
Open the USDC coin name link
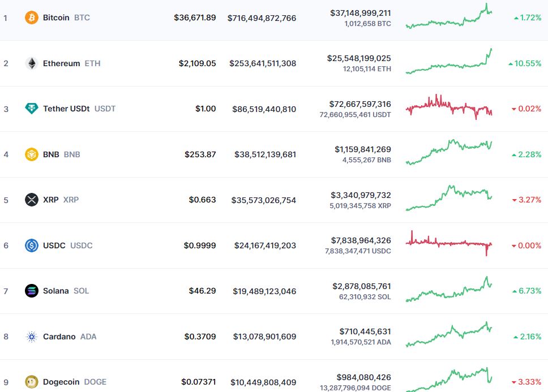point(68,245)
